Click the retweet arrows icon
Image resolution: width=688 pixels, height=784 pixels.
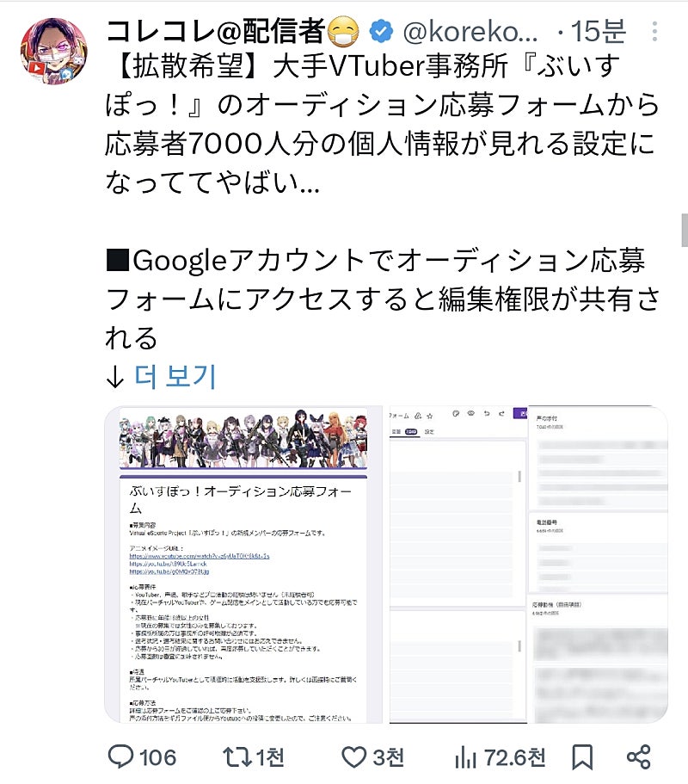(236, 757)
